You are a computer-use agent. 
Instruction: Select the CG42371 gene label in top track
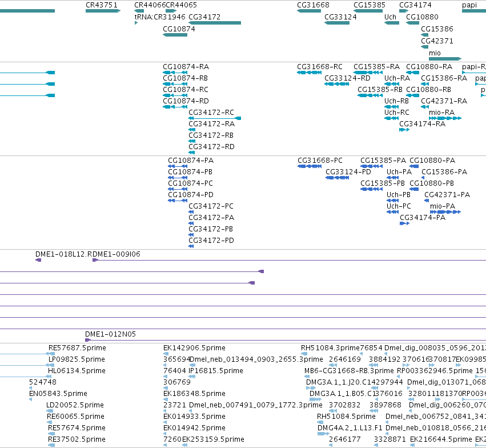click(x=437, y=41)
